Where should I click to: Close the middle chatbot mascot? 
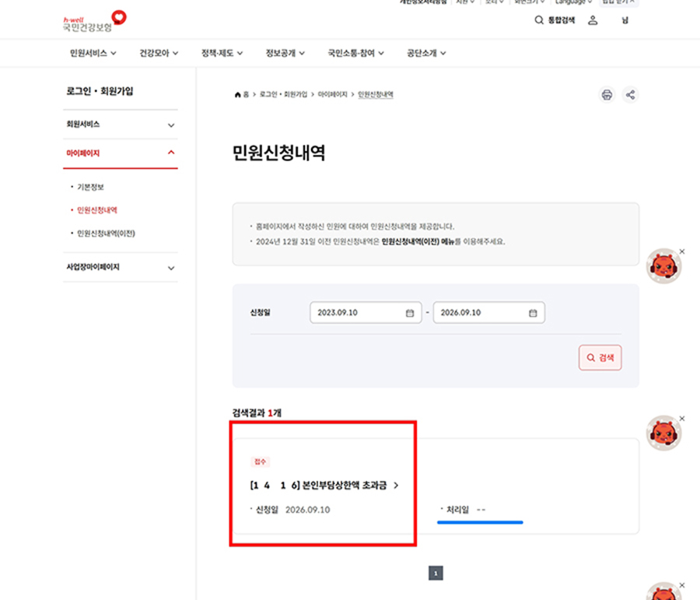(x=681, y=419)
